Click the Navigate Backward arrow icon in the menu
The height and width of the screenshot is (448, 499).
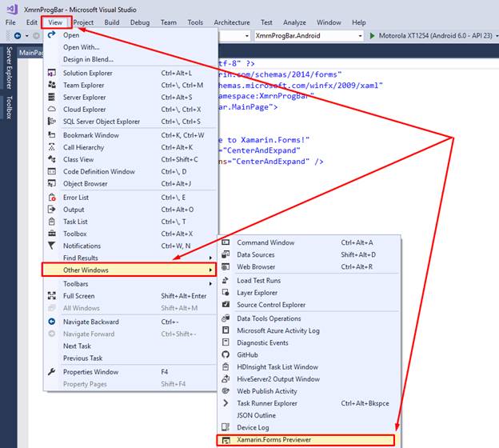coord(51,322)
